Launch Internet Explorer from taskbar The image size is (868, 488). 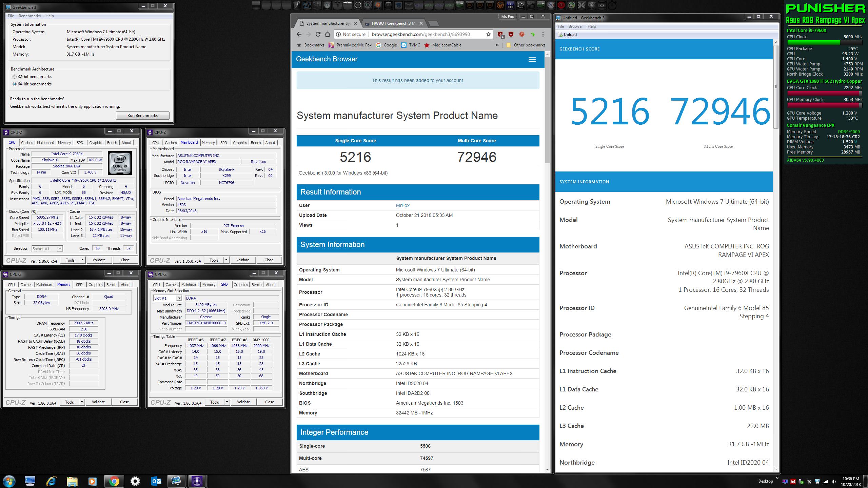(x=51, y=481)
